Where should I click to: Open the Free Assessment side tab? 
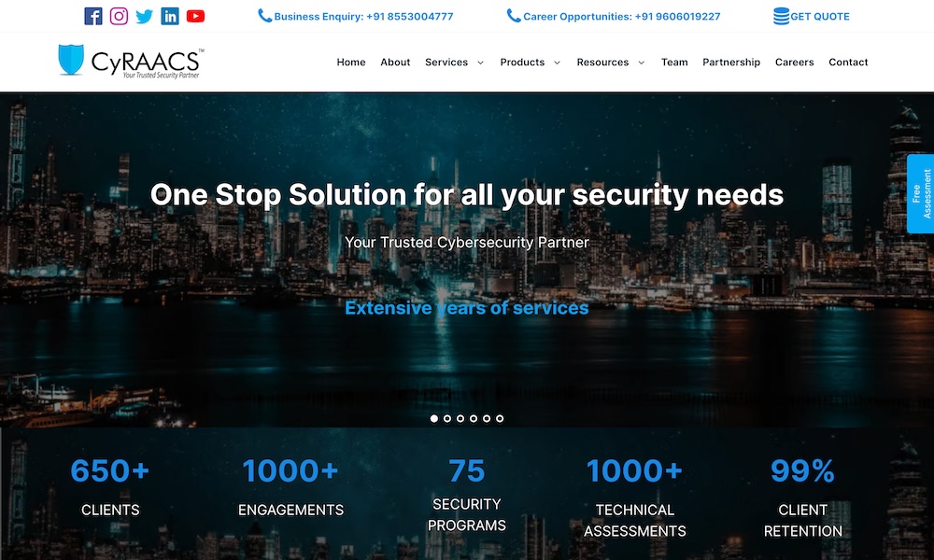(921, 193)
